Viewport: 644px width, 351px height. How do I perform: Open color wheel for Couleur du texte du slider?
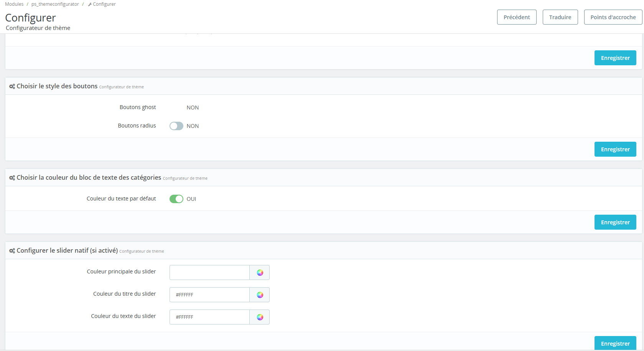(x=260, y=317)
